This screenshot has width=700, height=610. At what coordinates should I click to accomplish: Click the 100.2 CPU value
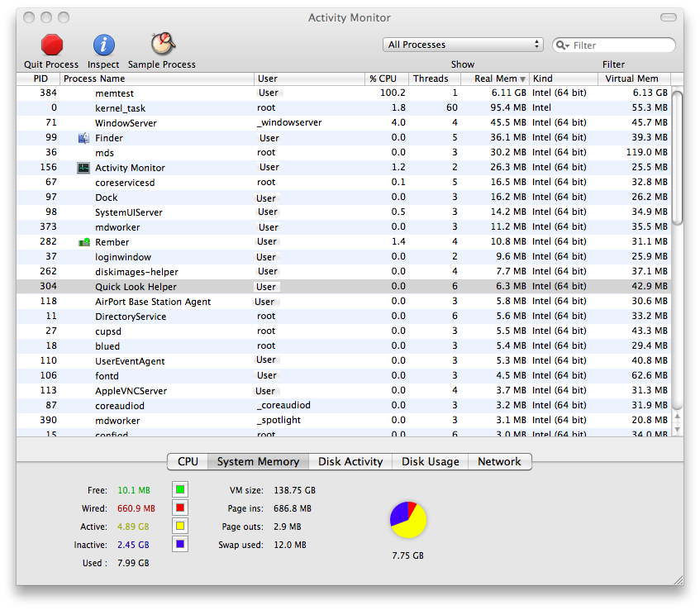coord(393,93)
